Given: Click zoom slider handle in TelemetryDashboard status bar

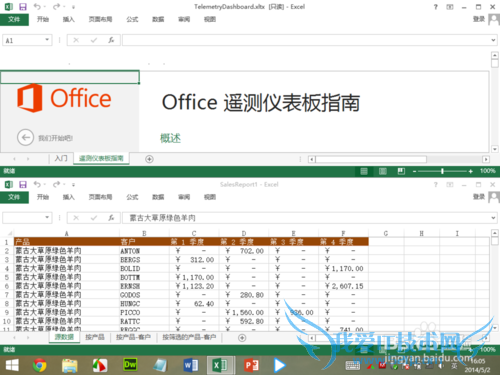Looking at the screenshot, I should [442, 171].
